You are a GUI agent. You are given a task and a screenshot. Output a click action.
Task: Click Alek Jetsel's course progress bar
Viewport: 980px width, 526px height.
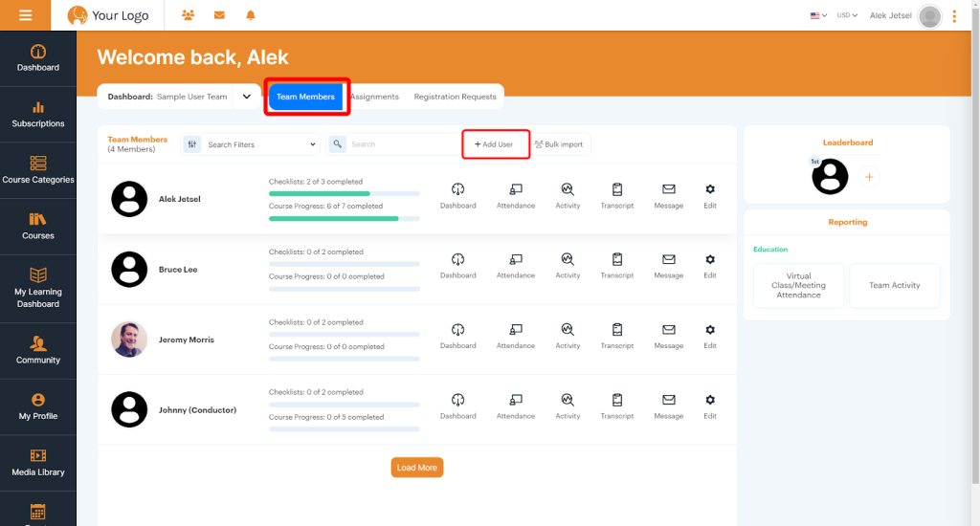pyautogui.click(x=345, y=219)
